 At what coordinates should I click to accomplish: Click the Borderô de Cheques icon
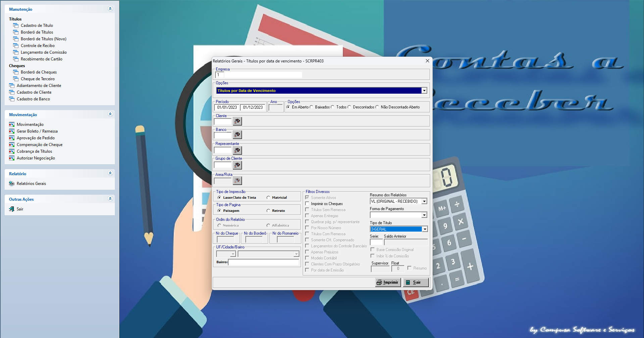click(16, 72)
